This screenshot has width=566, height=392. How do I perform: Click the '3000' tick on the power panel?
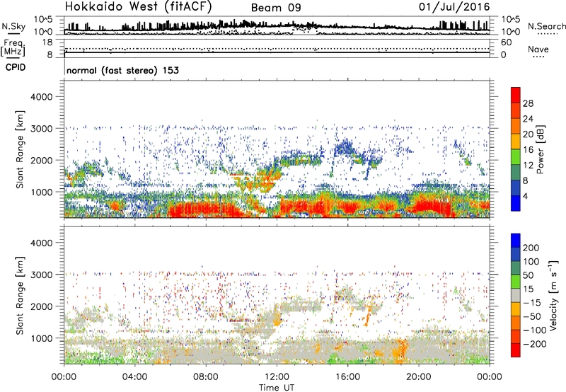click(41, 129)
